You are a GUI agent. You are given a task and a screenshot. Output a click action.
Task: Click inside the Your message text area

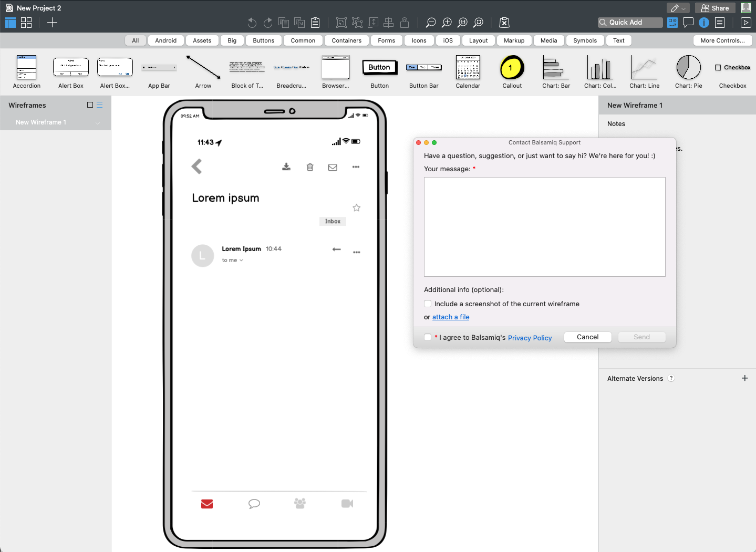(x=544, y=227)
